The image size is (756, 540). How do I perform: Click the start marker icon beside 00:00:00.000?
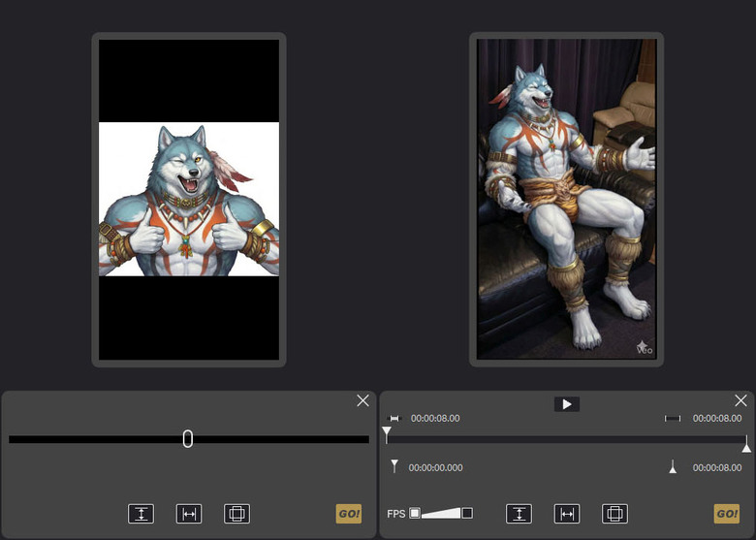coord(394,466)
